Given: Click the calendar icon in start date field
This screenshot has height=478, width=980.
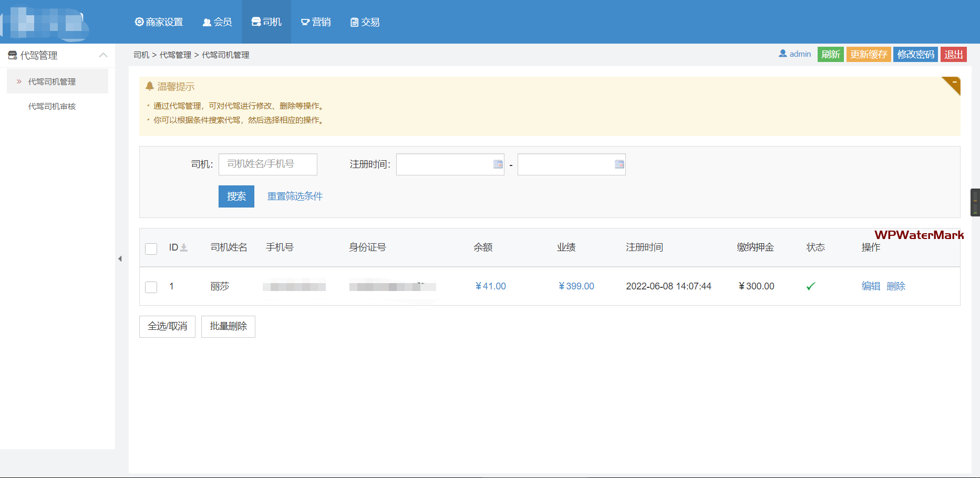Looking at the screenshot, I should 498,164.
